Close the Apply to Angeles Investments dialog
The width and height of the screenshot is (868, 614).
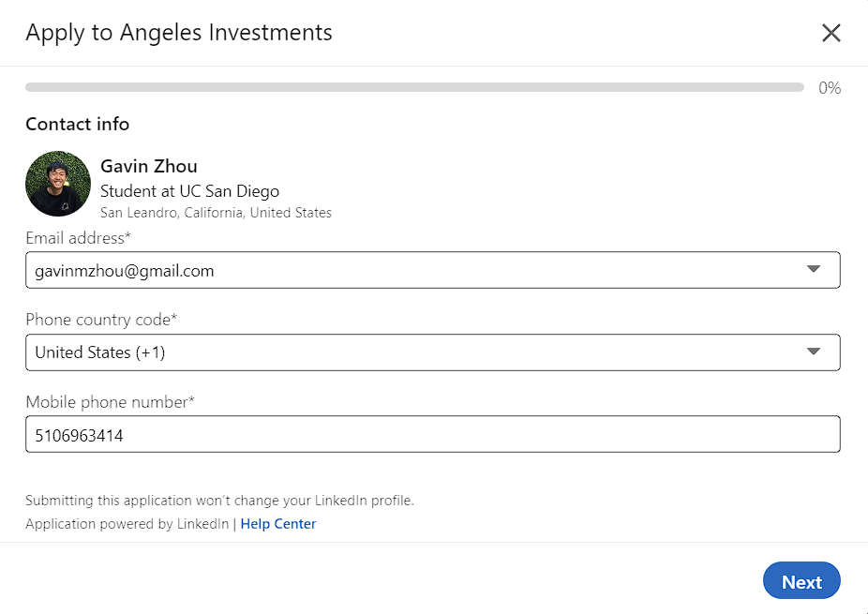pos(831,33)
